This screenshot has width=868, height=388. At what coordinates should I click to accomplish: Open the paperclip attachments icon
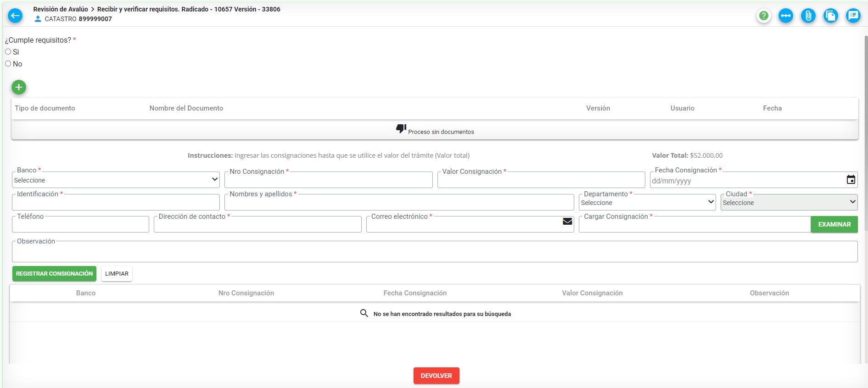click(x=808, y=16)
